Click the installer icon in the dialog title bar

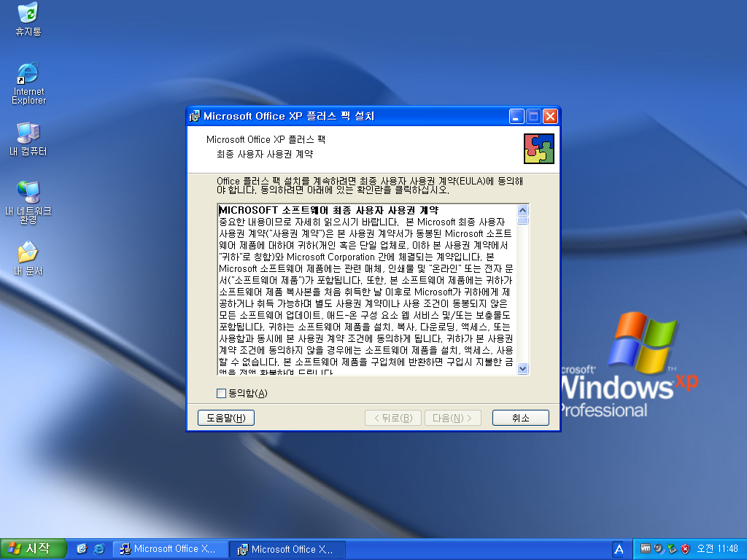[x=195, y=116]
